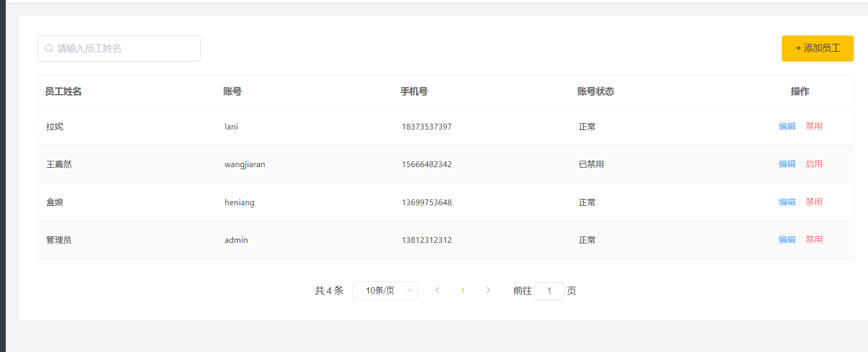
Task: Edit employee 拉妮
Action: pyautogui.click(x=787, y=126)
